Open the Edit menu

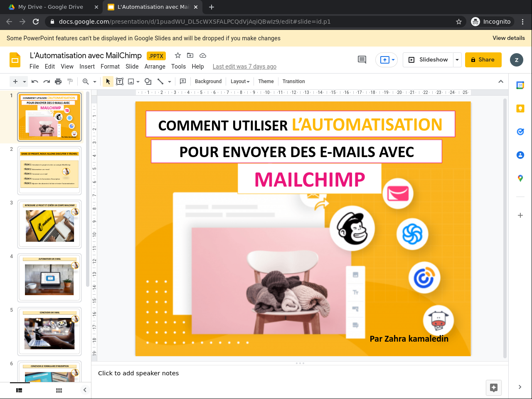tap(50, 66)
